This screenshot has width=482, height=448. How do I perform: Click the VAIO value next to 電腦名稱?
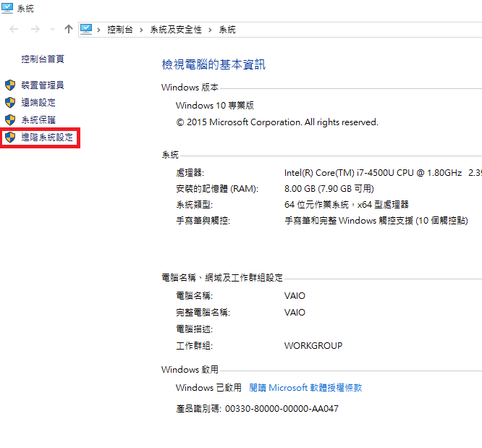click(x=295, y=296)
